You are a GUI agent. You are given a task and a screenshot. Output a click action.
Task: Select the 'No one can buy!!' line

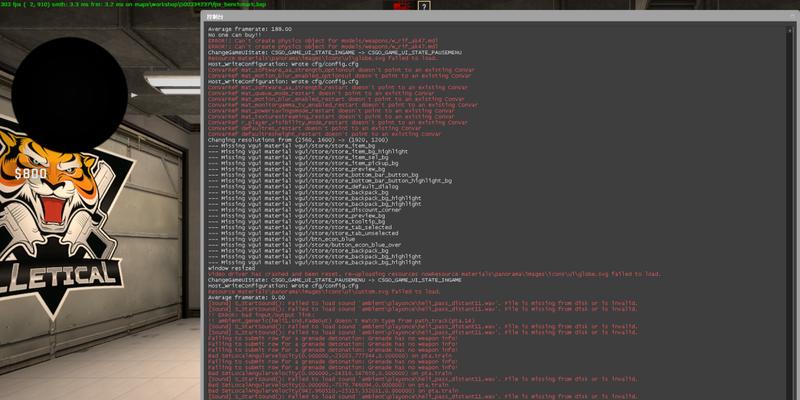point(235,35)
